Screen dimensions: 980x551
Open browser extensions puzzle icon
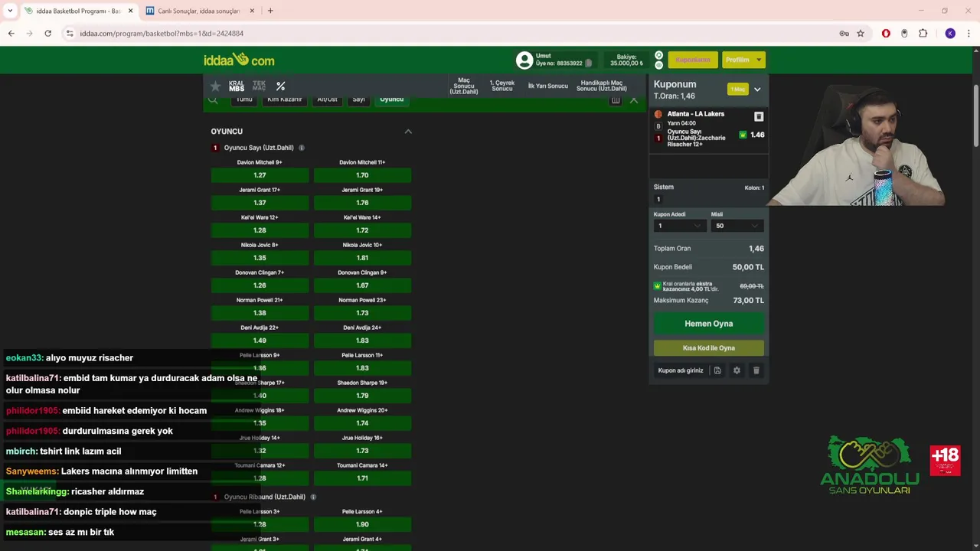pyautogui.click(x=923, y=34)
